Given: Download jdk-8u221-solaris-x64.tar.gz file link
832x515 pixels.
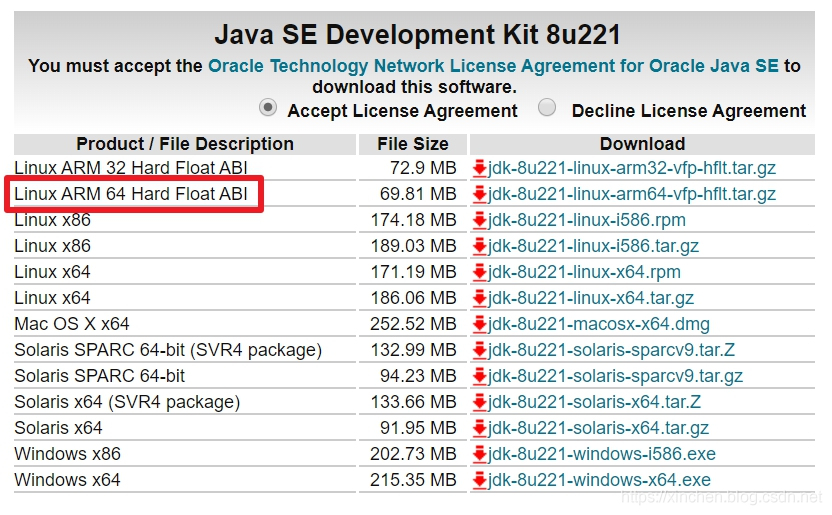Looking at the screenshot, I should [x=599, y=428].
